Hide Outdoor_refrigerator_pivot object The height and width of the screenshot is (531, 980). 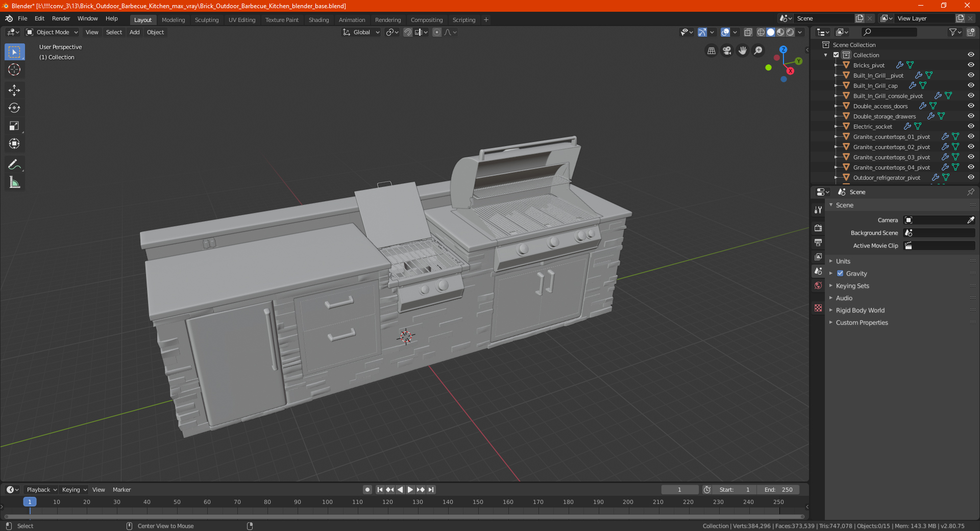point(971,178)
